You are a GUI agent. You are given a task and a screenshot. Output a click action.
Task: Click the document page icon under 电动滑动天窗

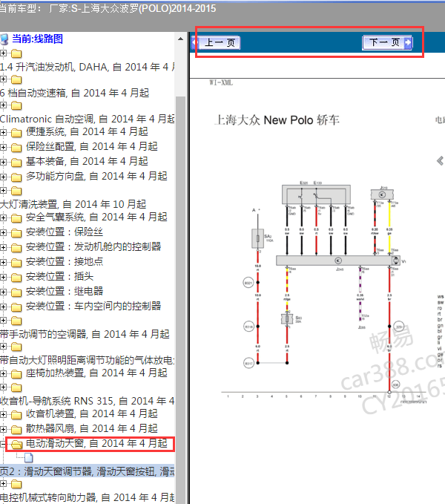(29, 457)
